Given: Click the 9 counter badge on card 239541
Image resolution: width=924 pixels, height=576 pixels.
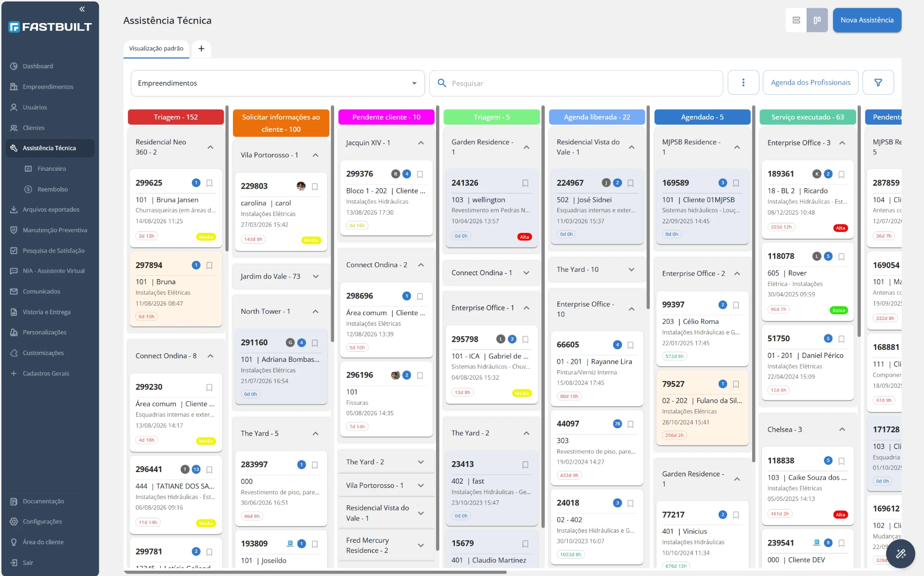Looking at the screenshot, I should [x=828, y=543].
